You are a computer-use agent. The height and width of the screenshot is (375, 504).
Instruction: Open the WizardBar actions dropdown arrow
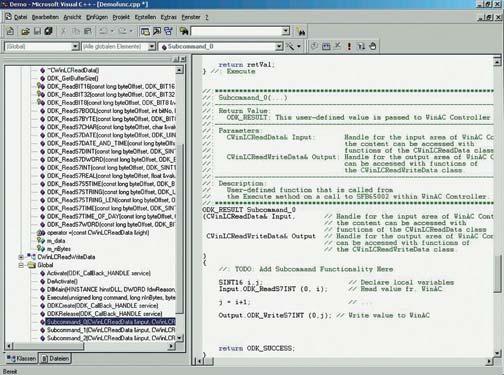point(299,46)
